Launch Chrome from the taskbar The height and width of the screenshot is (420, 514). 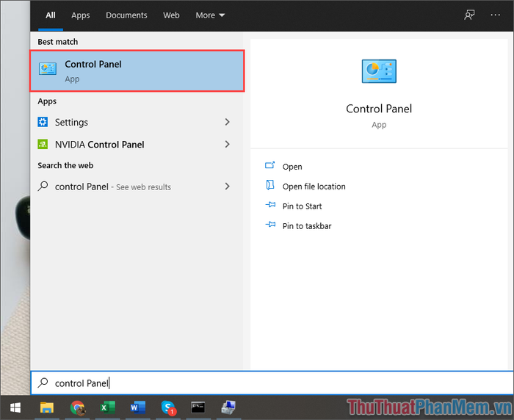(x=78, y=408)
